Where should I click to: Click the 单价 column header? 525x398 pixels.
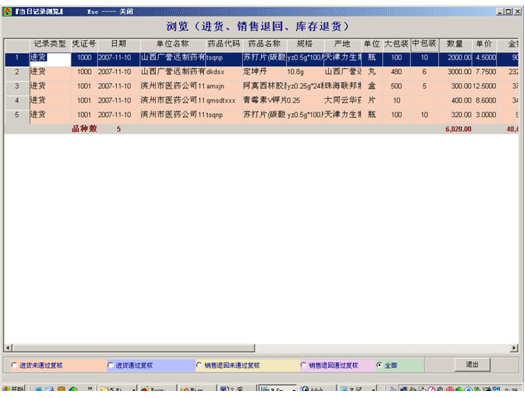click(x=484, y=44)
